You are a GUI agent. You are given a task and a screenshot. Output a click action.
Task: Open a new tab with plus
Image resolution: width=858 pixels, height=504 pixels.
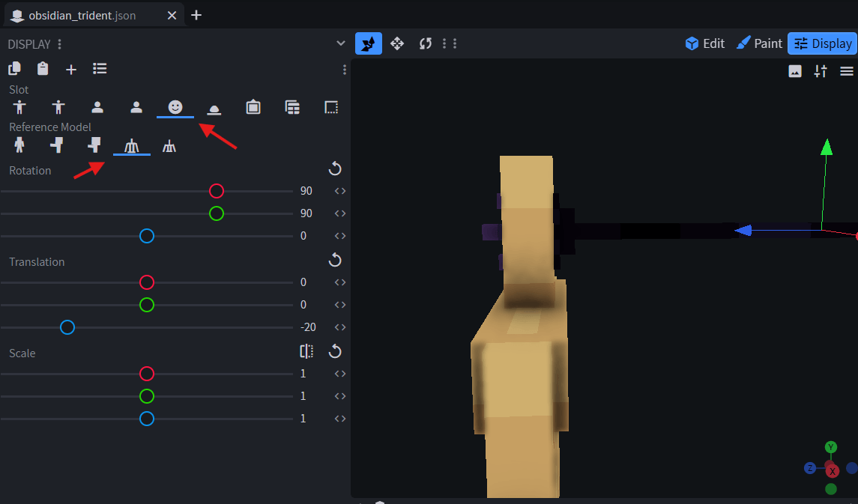196,15
